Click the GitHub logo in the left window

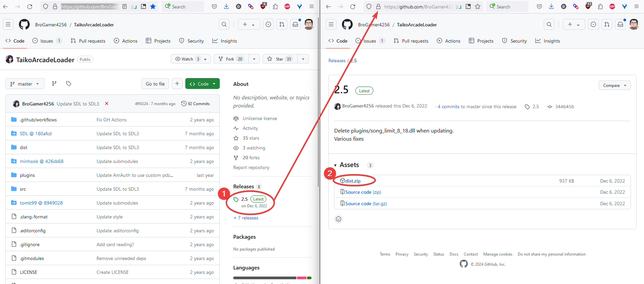(24, 24)
